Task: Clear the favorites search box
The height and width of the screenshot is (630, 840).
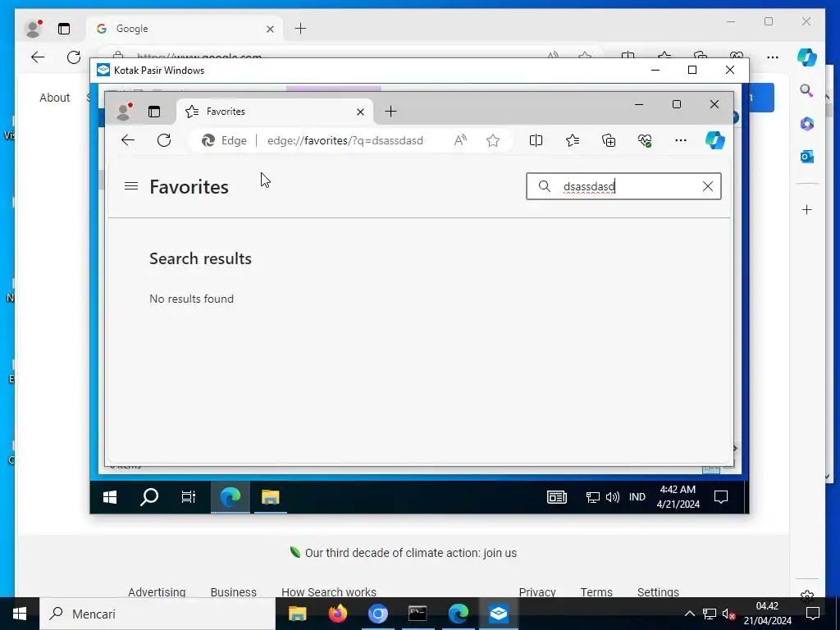Action: tap(708, 186)
